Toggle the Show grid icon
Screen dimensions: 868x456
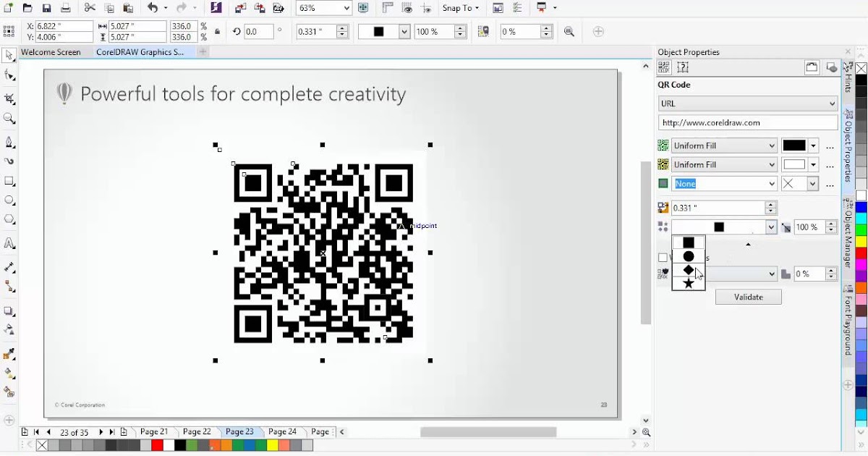pyautogui.click(x=407, y=8)
